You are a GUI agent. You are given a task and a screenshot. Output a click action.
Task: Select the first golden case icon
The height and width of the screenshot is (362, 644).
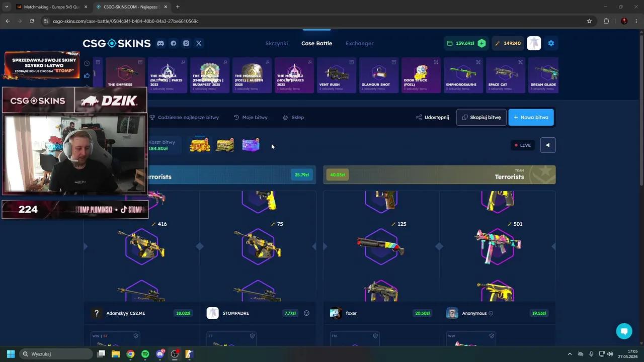tap(200, 145)
